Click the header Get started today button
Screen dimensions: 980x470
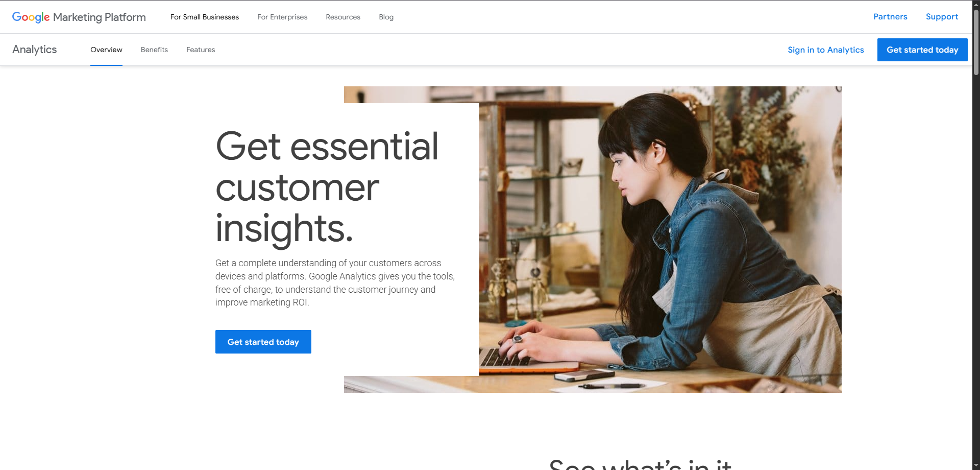[x=922, y=50]
